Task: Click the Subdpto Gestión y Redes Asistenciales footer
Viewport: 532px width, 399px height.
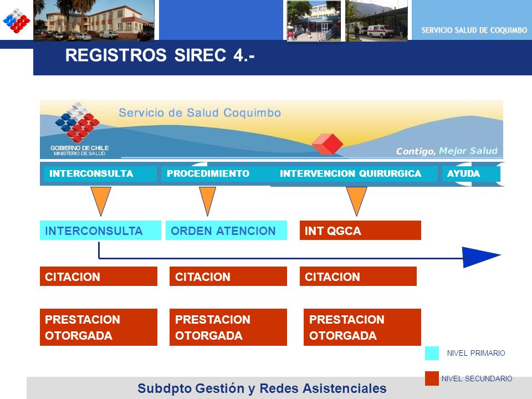Action: click(262, 388)
